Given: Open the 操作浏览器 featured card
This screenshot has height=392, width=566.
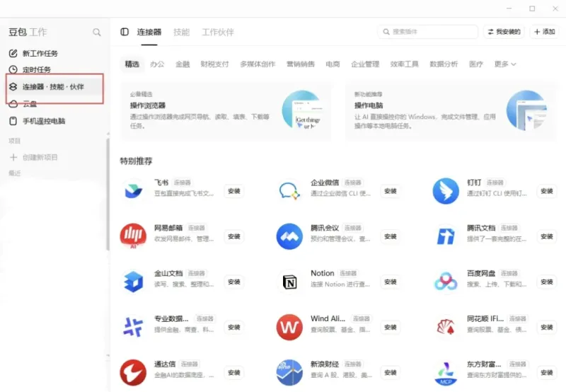Looking at the screenshot, I should coord(226,111).
